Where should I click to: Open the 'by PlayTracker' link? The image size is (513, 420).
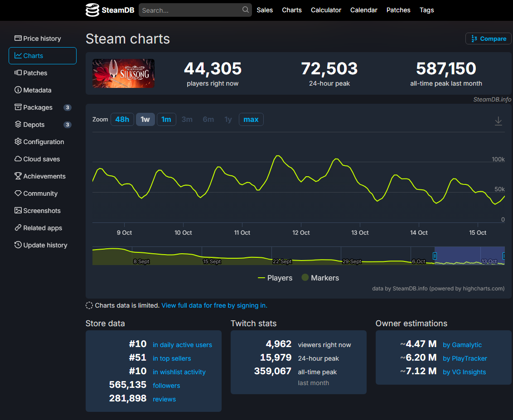click(x=465, y=358)
